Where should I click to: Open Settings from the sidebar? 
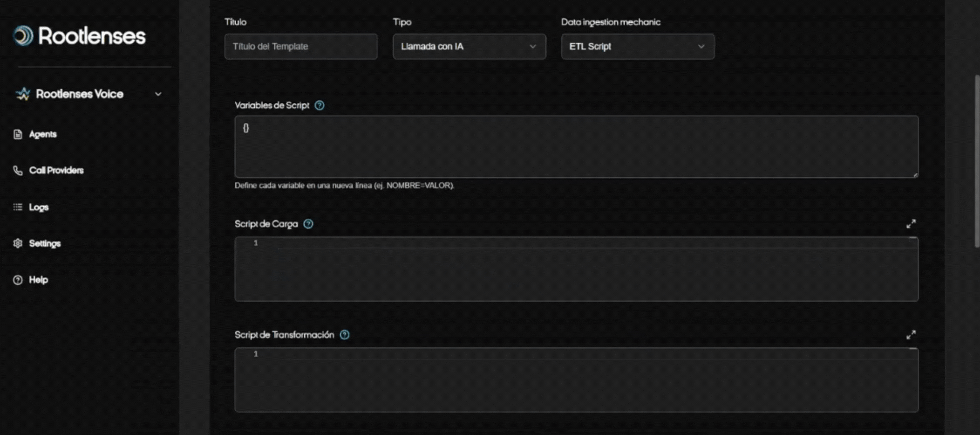pyautogui.click(x=45, y=243)
